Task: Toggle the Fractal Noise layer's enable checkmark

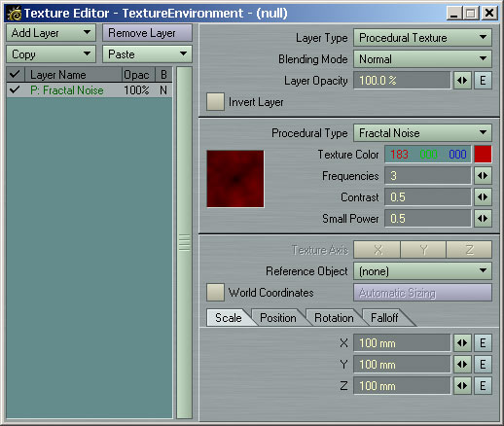Action: 15,89
